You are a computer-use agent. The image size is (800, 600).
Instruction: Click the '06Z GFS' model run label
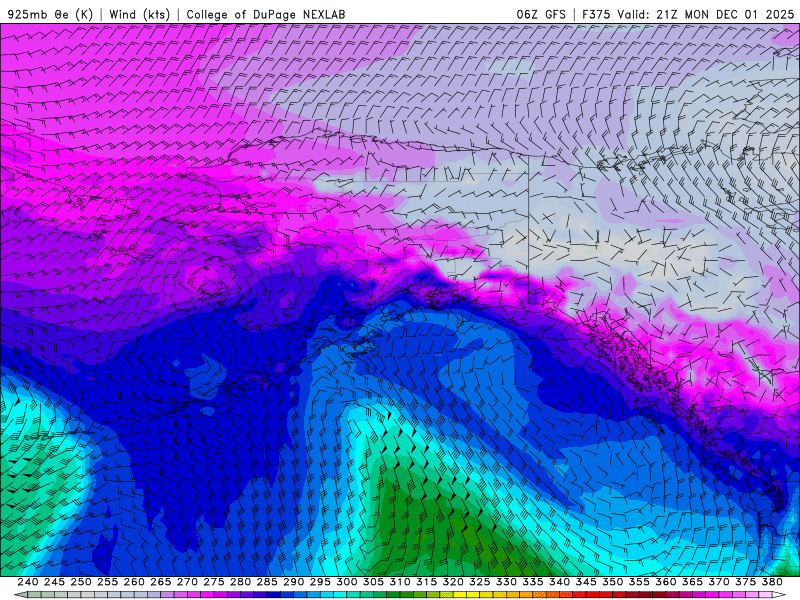click(541, 14)
